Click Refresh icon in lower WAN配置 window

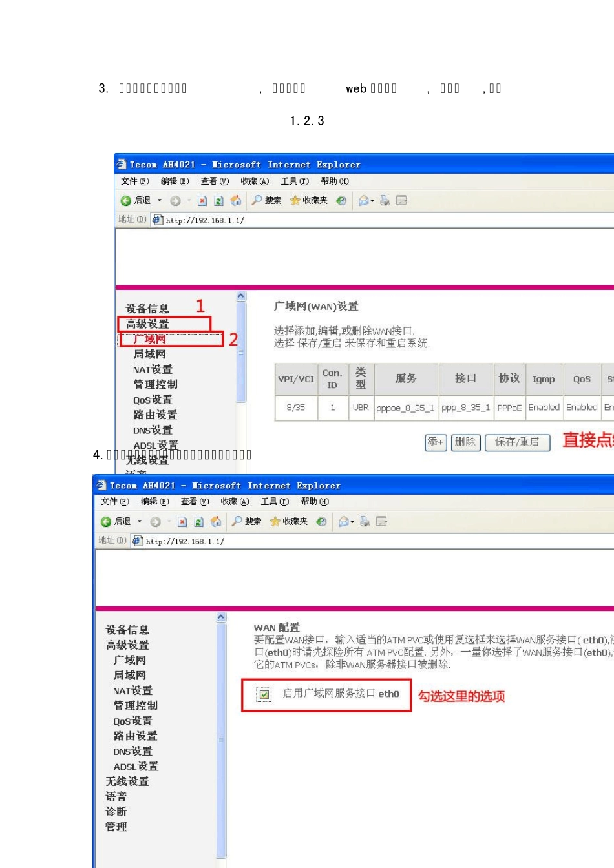point(198,522)
